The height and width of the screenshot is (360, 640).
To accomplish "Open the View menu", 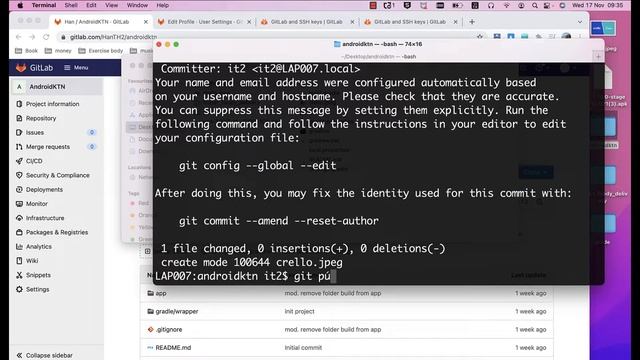I will (x=111, y=5).
